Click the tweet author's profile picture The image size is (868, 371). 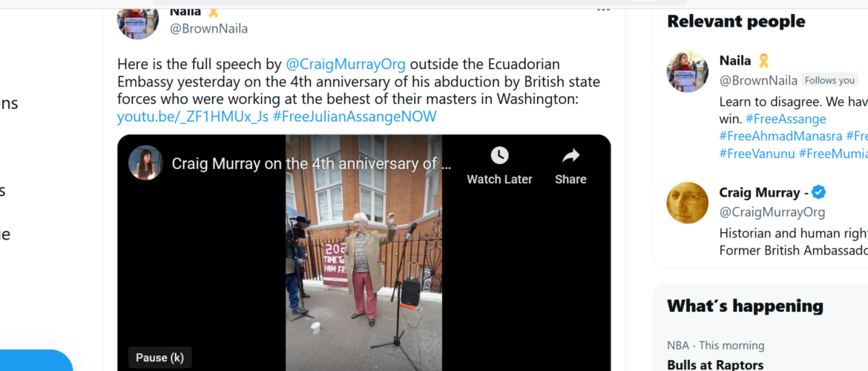point(138,20)
